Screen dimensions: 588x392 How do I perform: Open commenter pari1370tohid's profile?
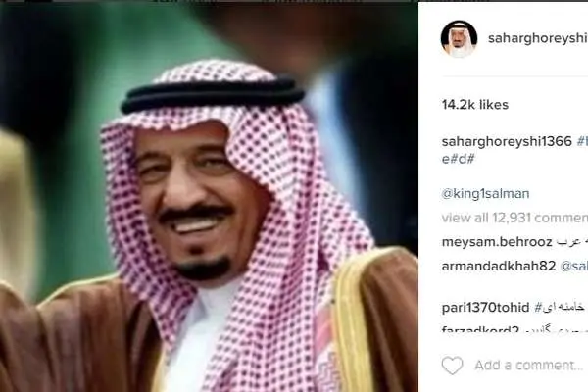(x=485, y=308)
